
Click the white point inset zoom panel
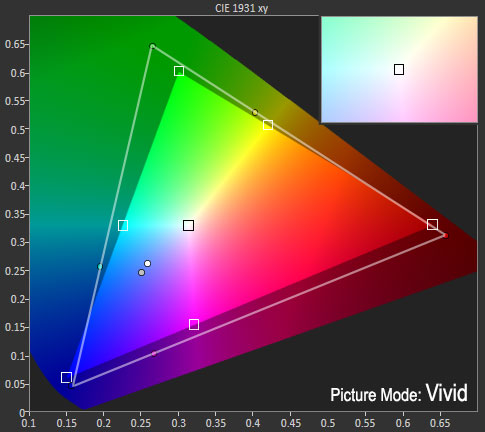tap(399, 70)
